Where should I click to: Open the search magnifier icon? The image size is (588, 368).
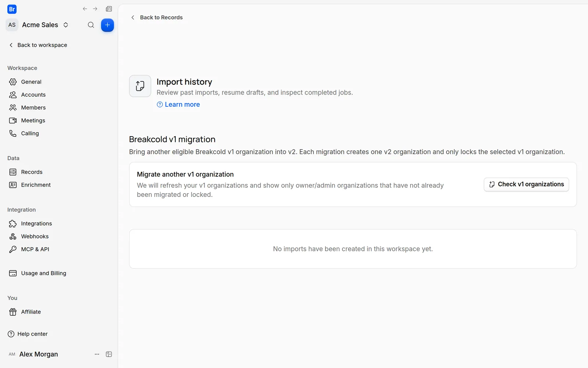(91, 25)
